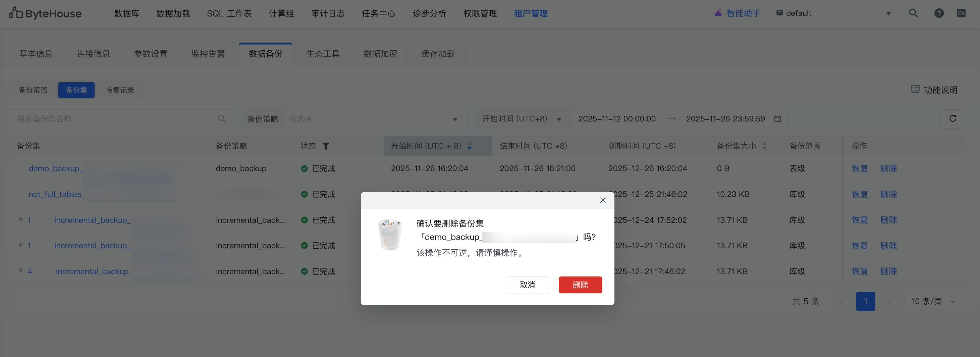Click the search icon in 备份集 search box
This screenshot has height=357, width=980.
[x=222, y=119]
